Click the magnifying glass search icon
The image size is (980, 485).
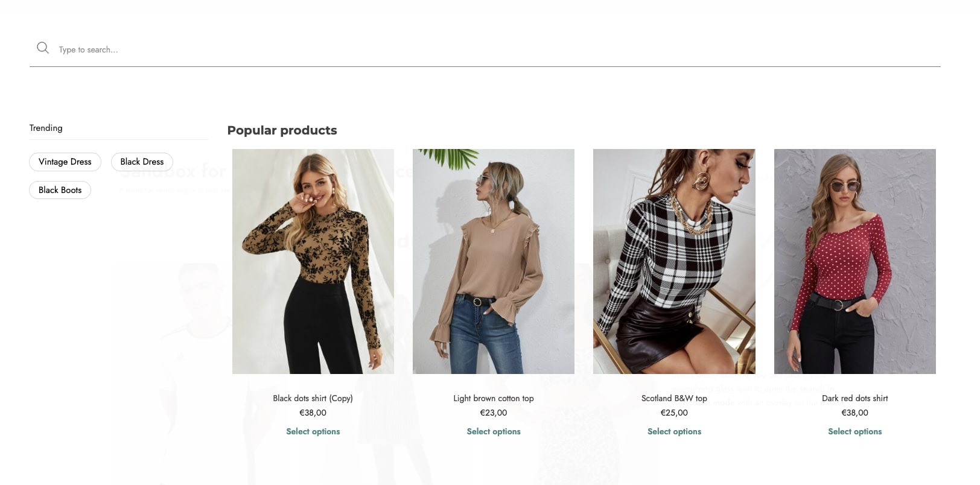(42, 48)
